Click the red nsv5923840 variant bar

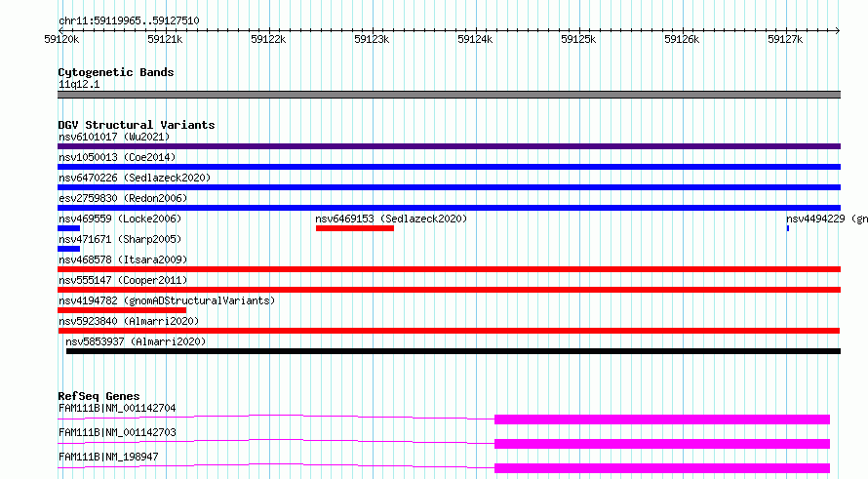pos(449,331)
